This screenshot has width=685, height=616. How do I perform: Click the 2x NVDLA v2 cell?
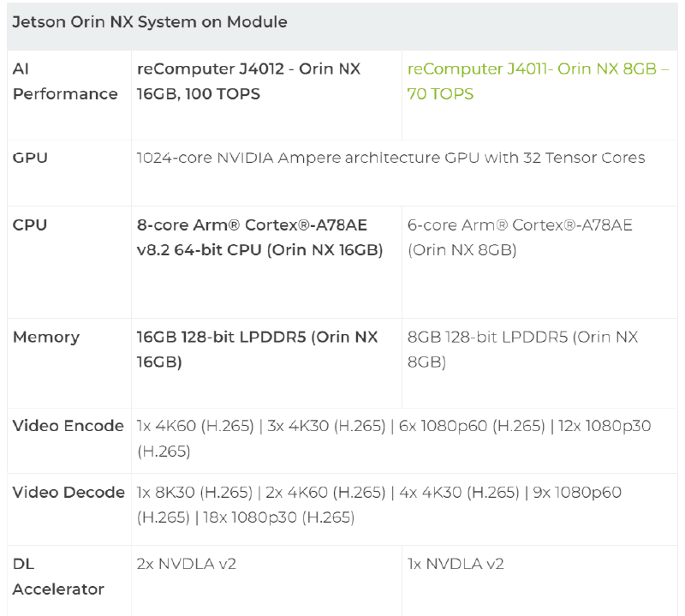(187, 564)
